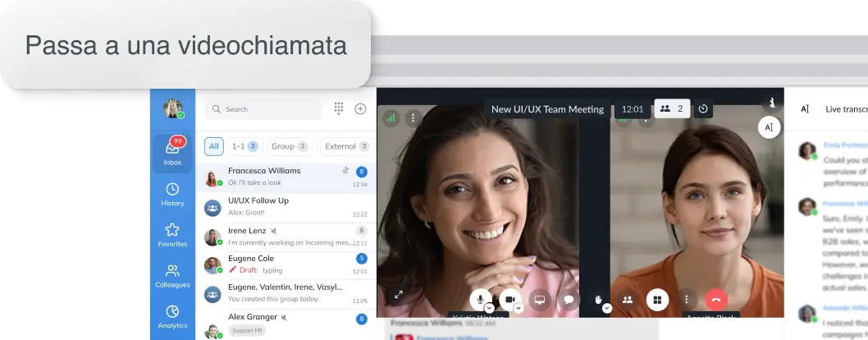Select the Group filter tab

[289, 146]
